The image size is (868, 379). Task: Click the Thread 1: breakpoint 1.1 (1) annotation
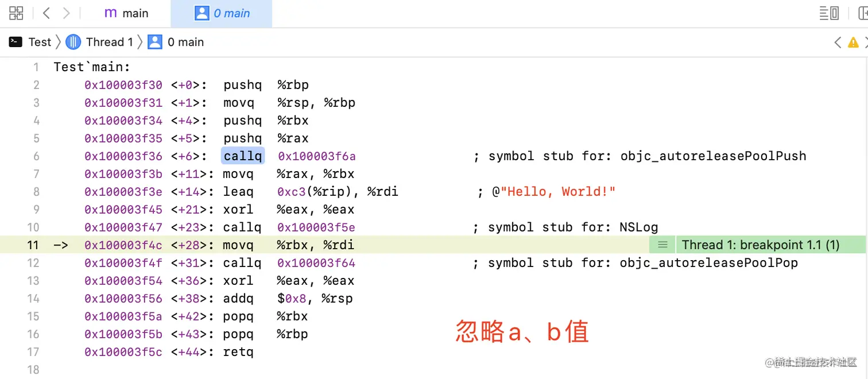pos(761,245)
